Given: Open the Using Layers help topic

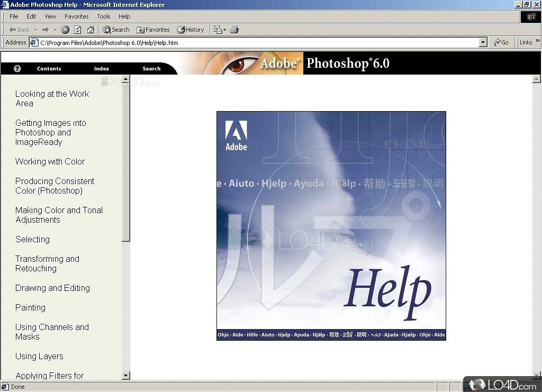Looking at the screenshot, I should pyautogui.click(x=39, y=357).
